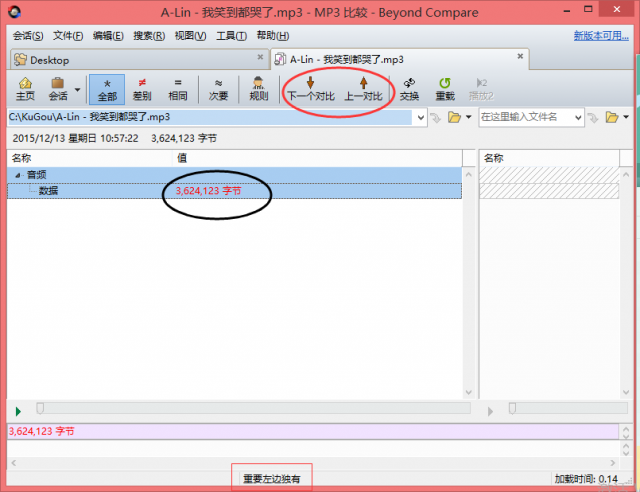Open the View (视图) menu

pyautogui.click(x=190, y=36)
